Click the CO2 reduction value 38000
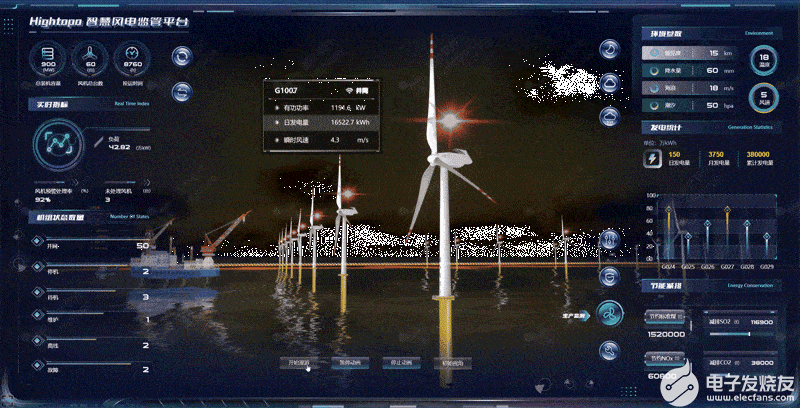 [x=764, y=363]
